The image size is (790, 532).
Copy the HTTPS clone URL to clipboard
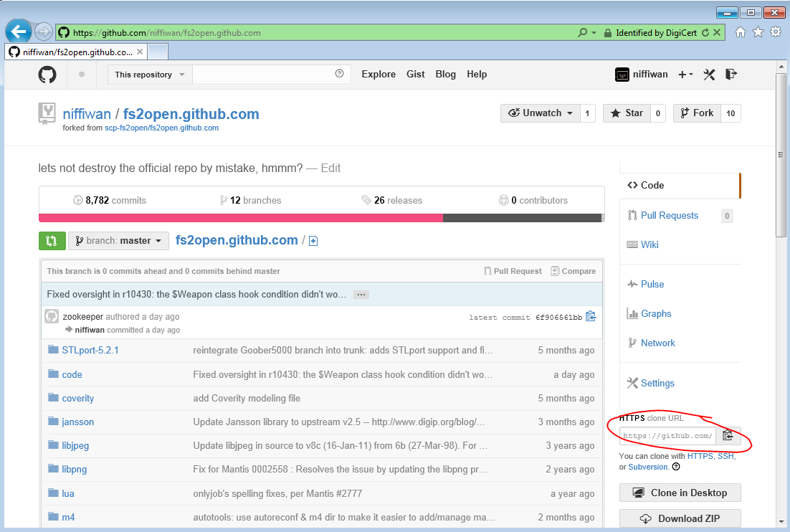tap(728, 435)
